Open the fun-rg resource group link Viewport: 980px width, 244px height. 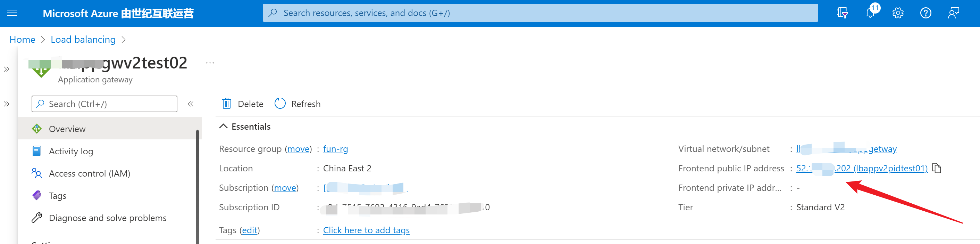click(335, 149)
